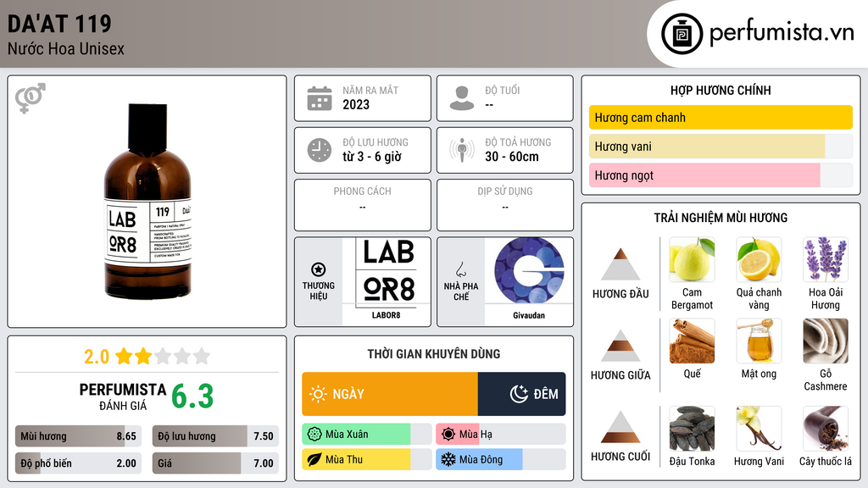Click the perfumista.vn site name

pyautogui.click(x=782, y=33)
